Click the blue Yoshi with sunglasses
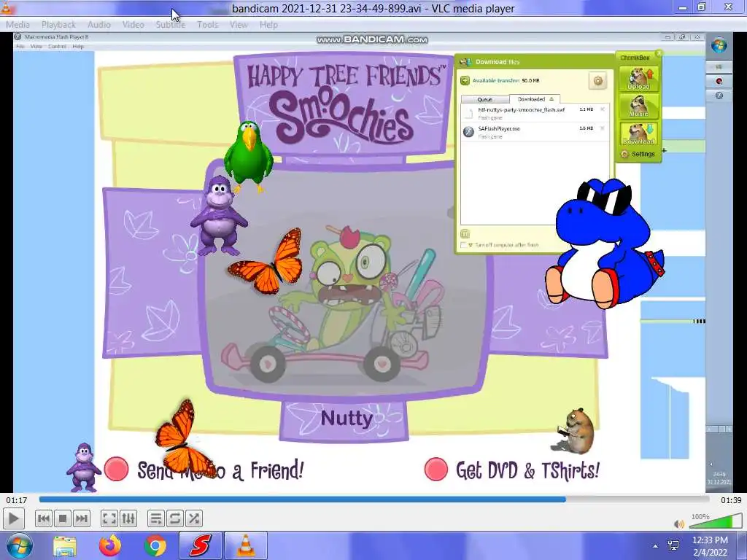Screen dimensions: 747x560 coord(604,244)
